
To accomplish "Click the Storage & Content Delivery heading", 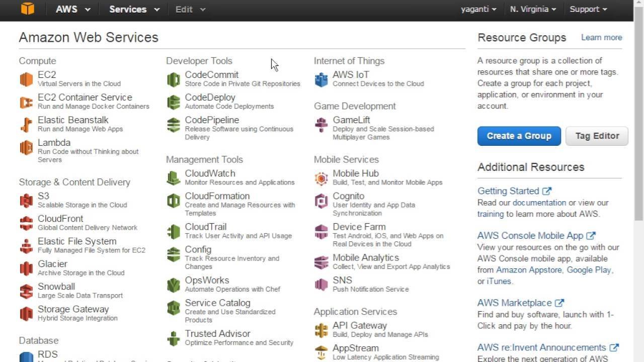I will pos(74,182).
